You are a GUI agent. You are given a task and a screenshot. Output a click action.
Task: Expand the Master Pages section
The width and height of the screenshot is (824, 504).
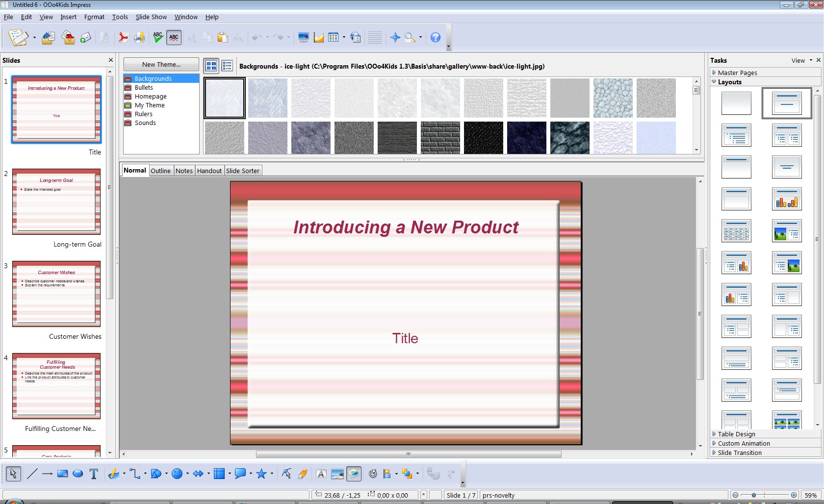tap(737, 73)
